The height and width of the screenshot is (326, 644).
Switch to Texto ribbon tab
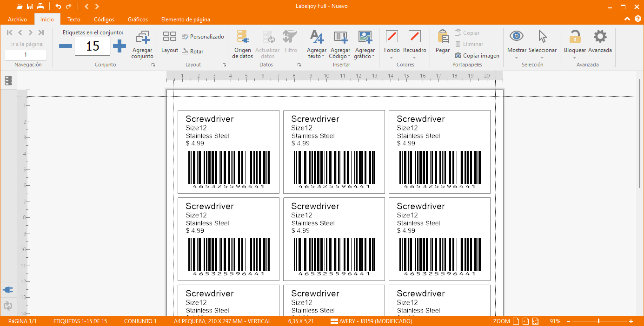[74, 20]
